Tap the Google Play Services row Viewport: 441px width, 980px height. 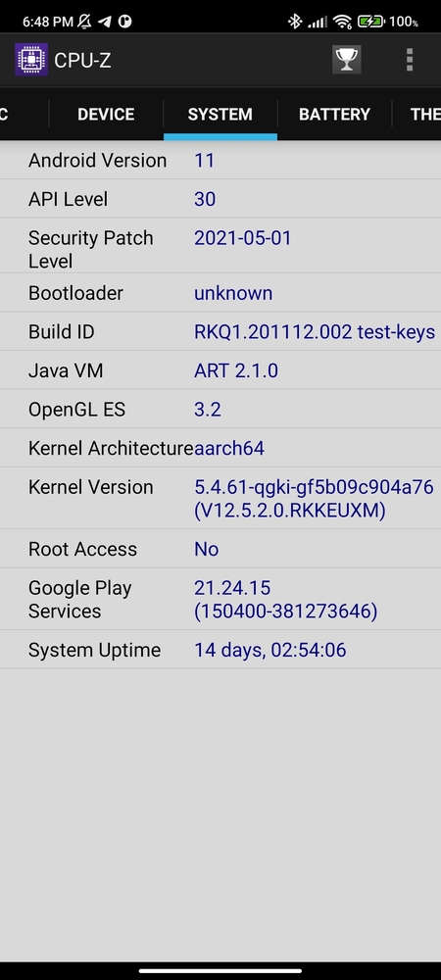220,600
